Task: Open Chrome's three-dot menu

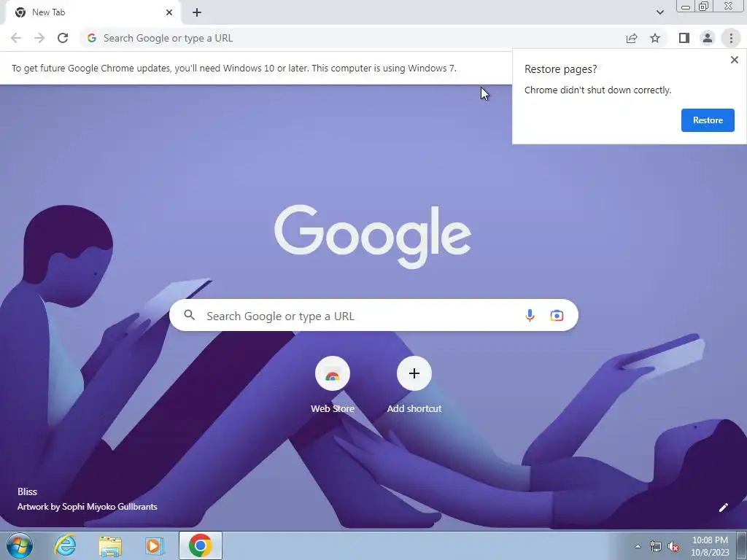Action: (x=731, y=38)
